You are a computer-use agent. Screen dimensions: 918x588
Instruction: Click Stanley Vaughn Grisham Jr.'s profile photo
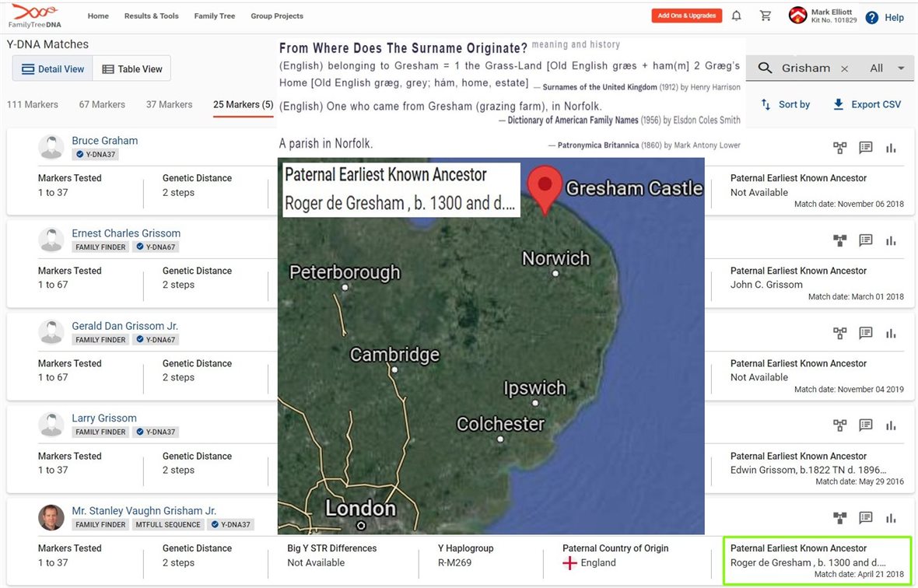coord(51,517)
